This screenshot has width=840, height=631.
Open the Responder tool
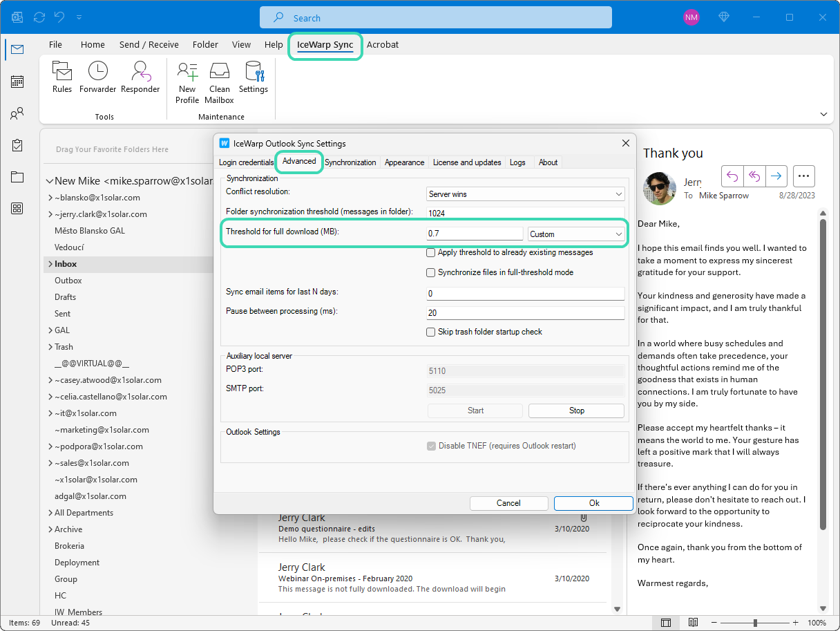pyautogui.click(x=140, y=77)
